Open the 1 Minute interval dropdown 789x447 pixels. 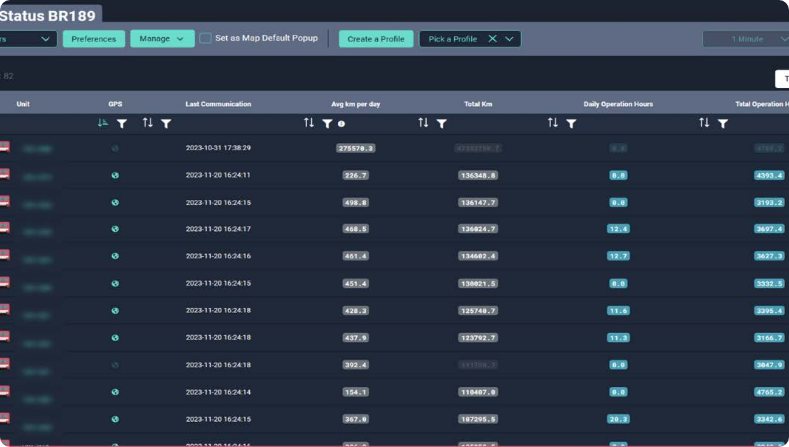click(745, 39)
